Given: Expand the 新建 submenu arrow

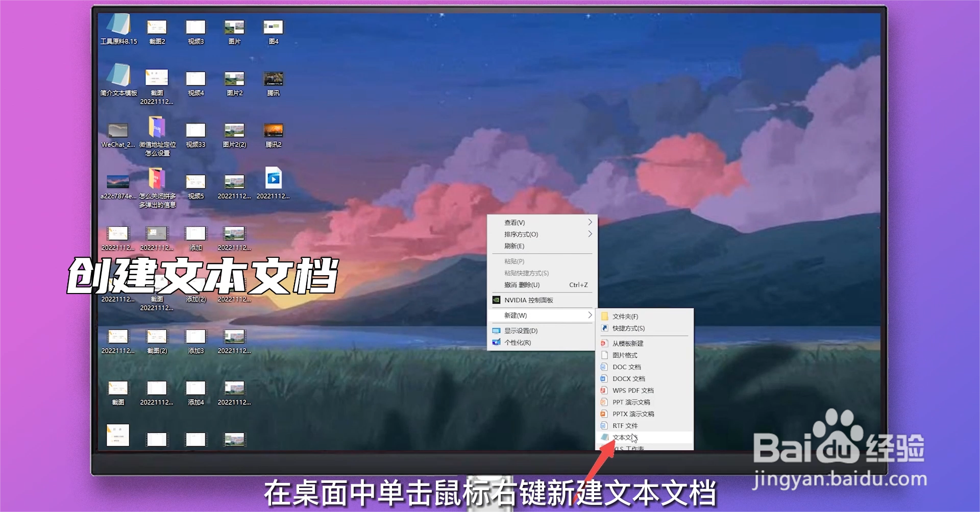Looking at the screenshot, I should [x=591, y=315].
